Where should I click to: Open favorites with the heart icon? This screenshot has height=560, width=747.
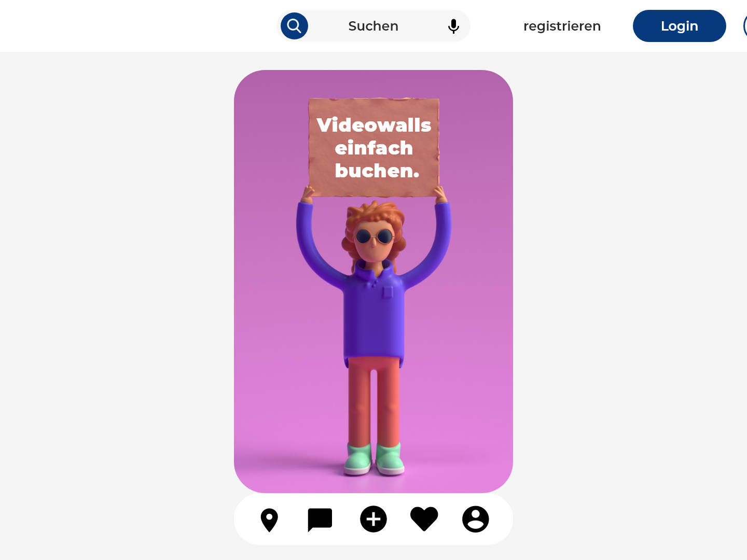(424, 519)
